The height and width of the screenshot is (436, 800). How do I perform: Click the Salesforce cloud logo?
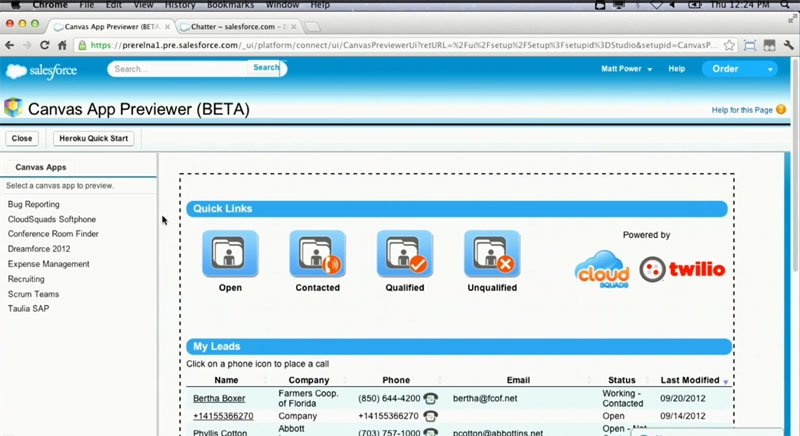click(x=41, y=70)
